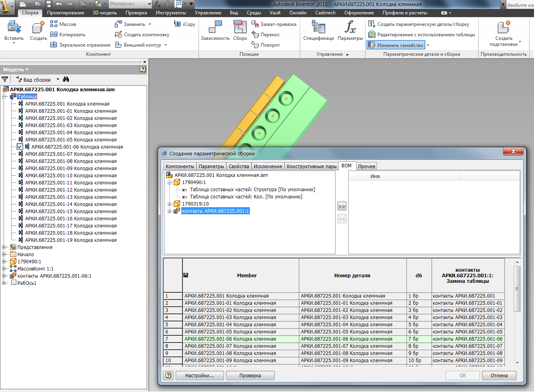
Task: Click the New document icon
Action: (23, 4)
